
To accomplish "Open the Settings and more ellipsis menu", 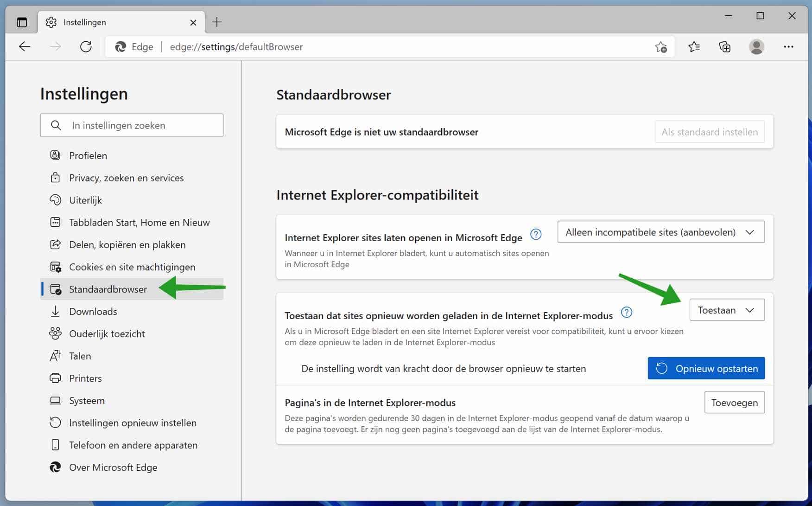I will pos(788,46).
